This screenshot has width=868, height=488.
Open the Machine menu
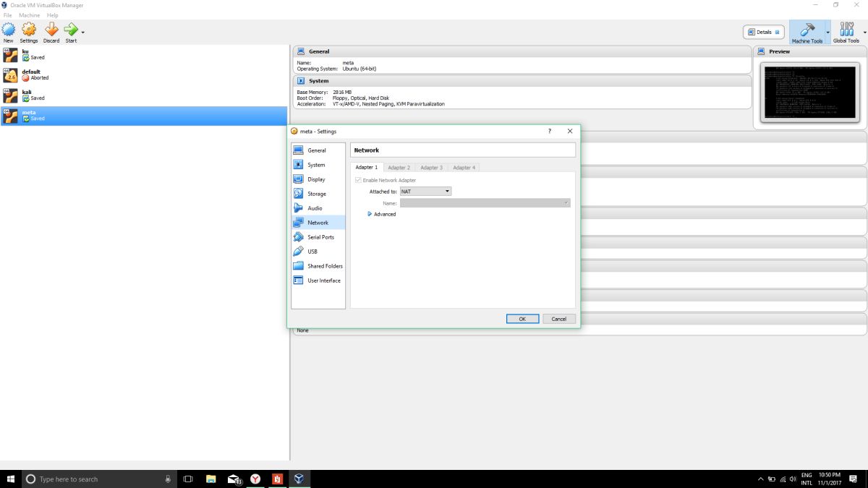(x=30, y=15)
